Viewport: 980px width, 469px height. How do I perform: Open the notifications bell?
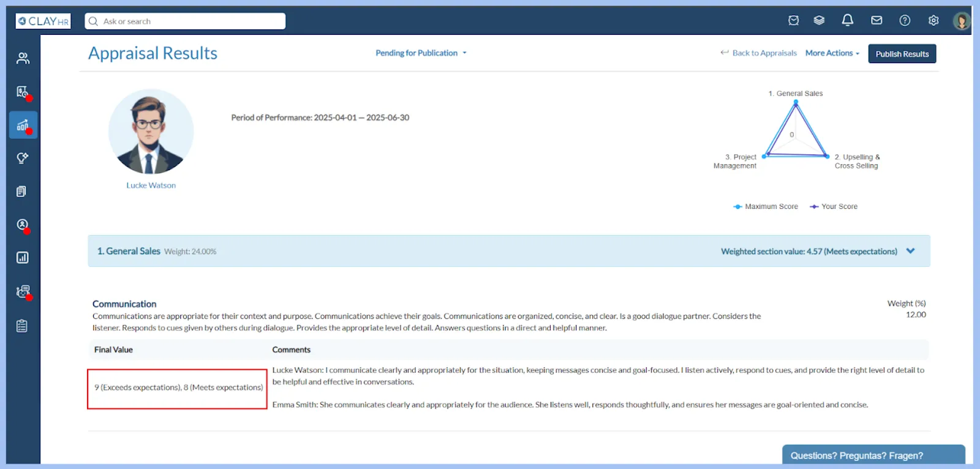(848, 20)
